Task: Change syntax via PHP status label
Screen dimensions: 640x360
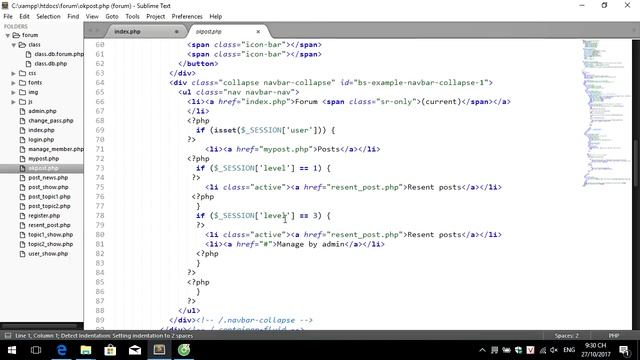Action: coord(614,336)
